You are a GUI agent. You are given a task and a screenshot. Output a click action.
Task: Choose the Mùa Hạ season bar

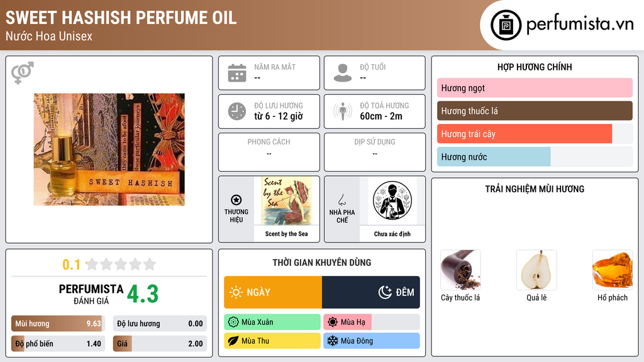[371, 322]
